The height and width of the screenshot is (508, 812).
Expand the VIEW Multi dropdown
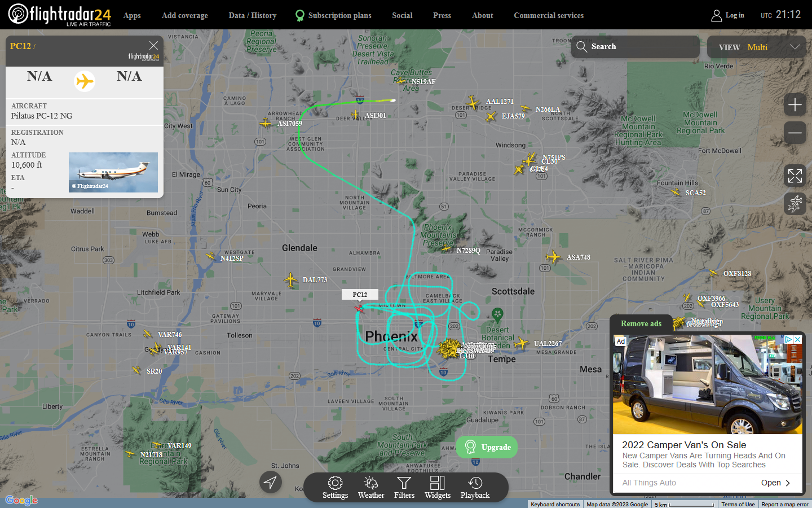[757, 47]
